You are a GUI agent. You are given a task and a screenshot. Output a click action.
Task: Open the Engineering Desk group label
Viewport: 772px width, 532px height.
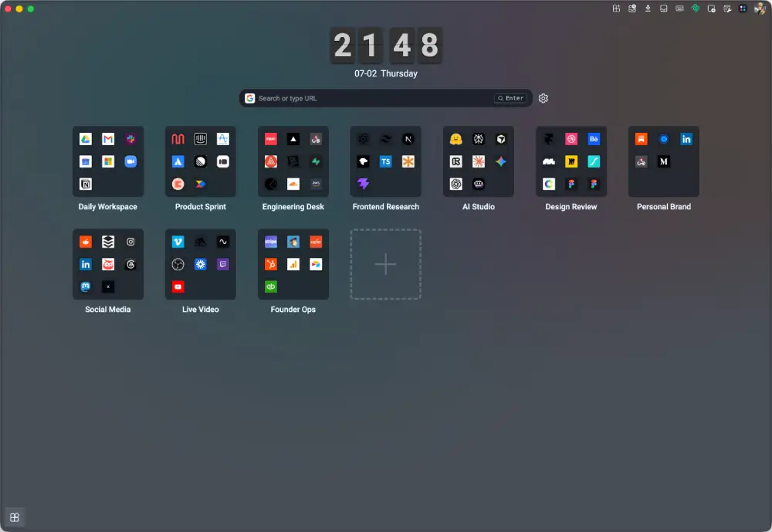pos(293,207)
